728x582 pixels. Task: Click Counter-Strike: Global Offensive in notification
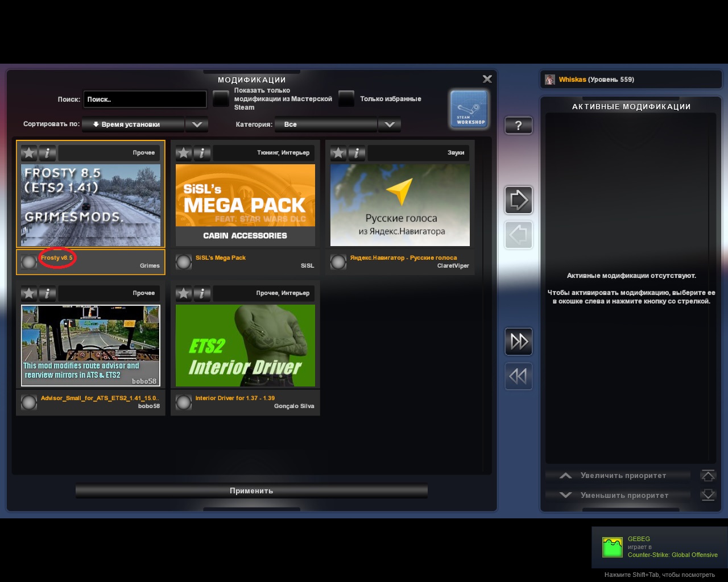tap(673, 555)
